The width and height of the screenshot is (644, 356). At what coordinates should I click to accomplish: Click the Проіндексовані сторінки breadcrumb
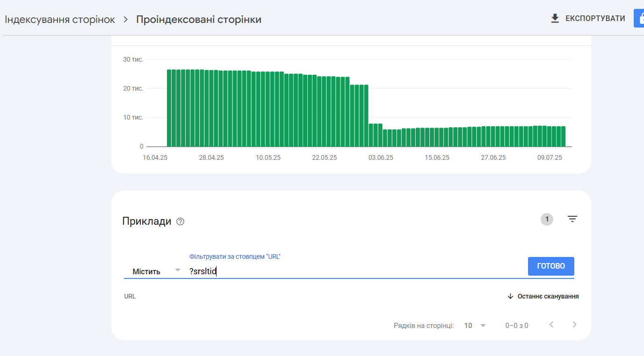199,20
